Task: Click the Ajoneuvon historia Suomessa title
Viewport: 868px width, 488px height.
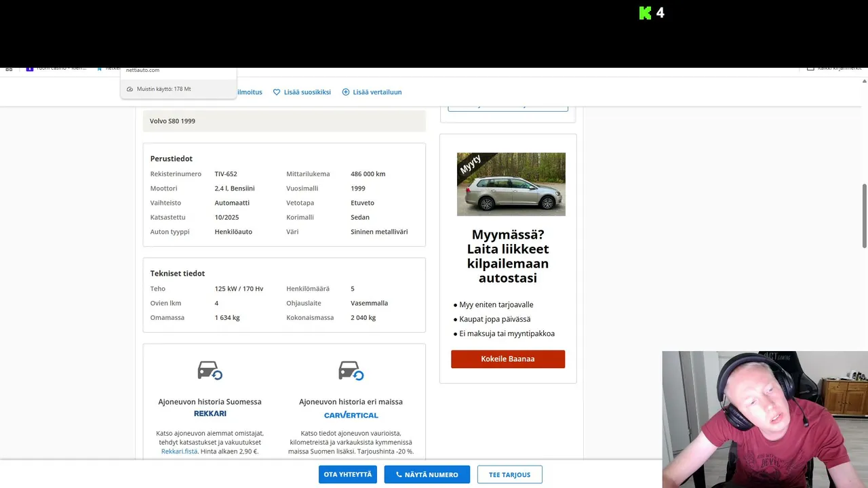Action: 210,402
